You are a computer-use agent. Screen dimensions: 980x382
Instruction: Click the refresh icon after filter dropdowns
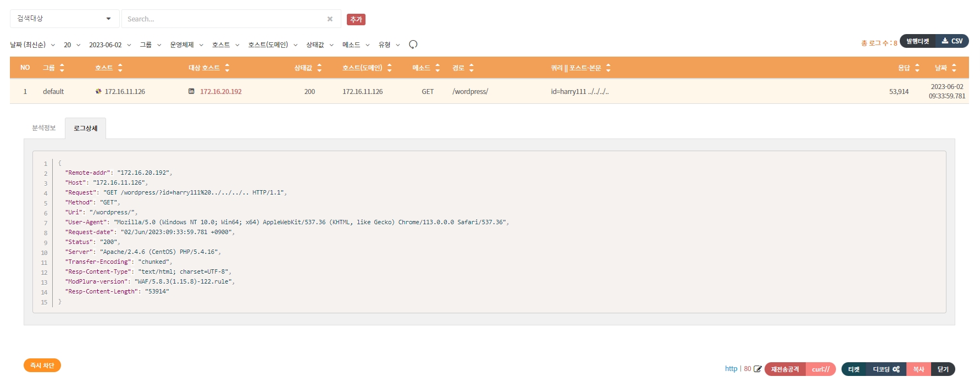click(413, 45)
